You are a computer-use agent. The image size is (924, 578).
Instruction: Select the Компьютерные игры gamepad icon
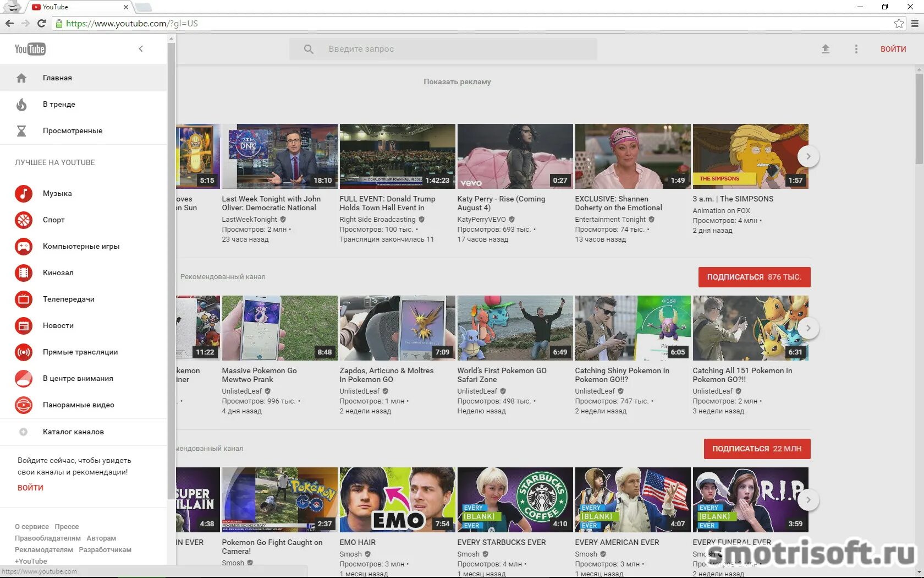tap(23, 246)
